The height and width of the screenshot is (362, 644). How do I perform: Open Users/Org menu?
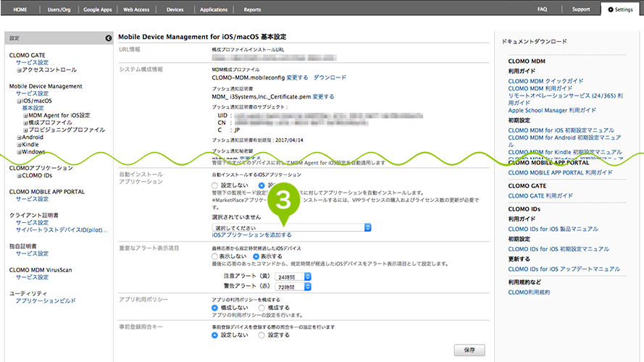(59, 9)
